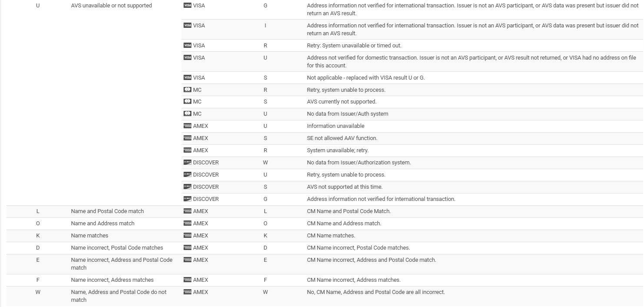Select the MC card icon for 'No data from Issuer/Auth system'

point(187,113)
